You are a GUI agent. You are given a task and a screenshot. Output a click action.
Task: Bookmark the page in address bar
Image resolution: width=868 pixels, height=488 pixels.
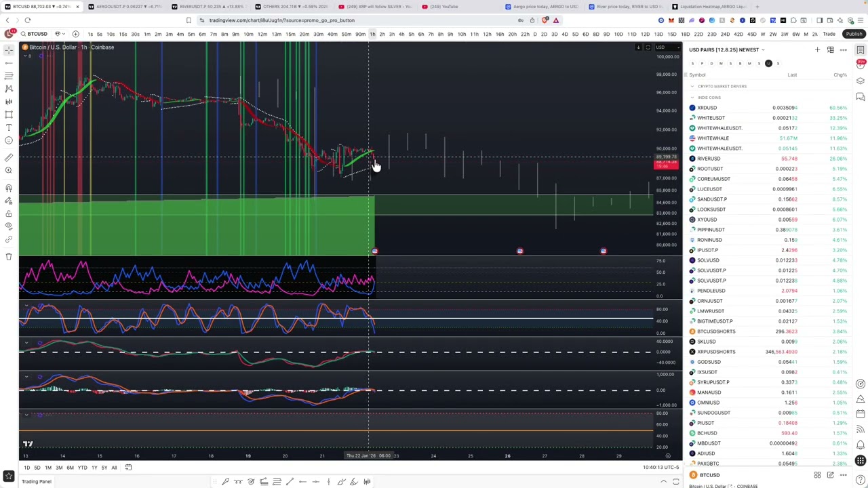click(189, 20)
